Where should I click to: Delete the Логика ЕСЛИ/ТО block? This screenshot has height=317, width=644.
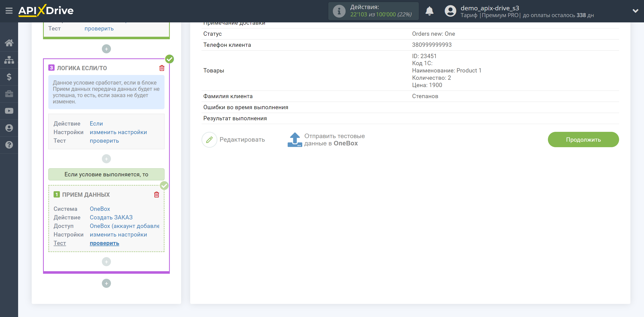coord(162,68)
